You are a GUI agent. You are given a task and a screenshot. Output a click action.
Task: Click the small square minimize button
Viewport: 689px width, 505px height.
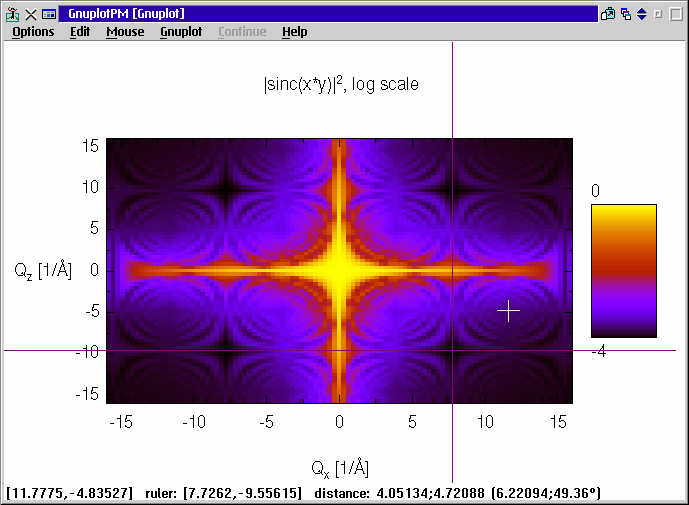click(x=658, y=14)
